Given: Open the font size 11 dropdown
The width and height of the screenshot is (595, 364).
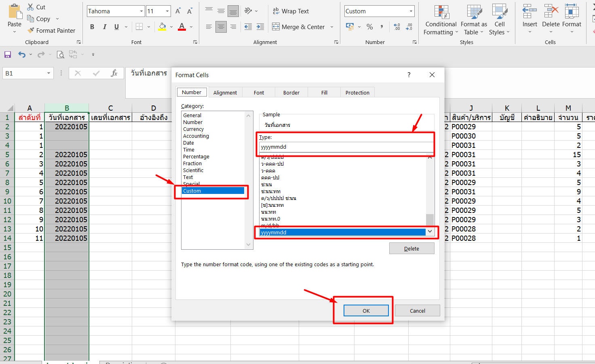Looking at the screenshot, I should (167, 11).
